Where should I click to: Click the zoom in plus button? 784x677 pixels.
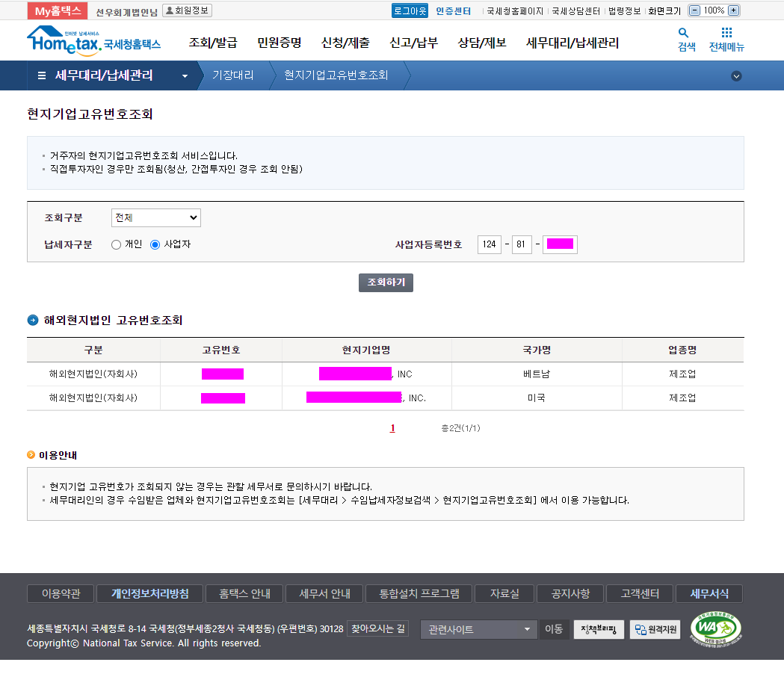point(733,10)
